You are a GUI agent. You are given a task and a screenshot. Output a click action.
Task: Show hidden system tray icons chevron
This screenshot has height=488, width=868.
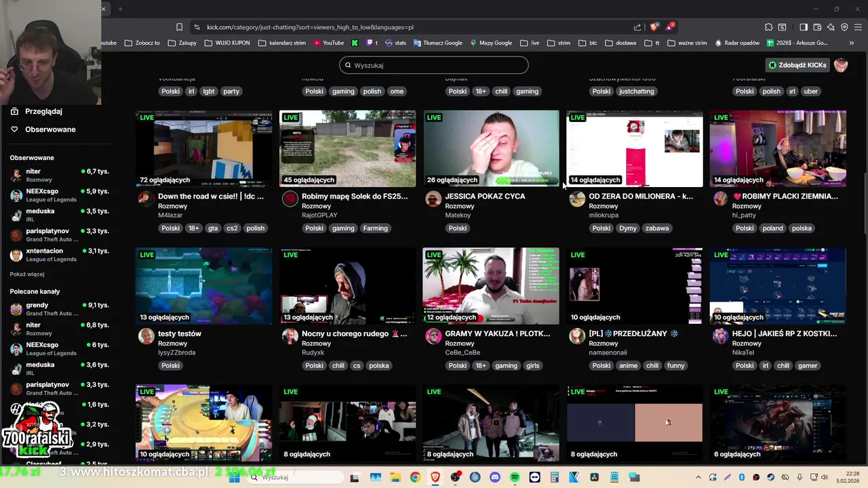point(699,477)
